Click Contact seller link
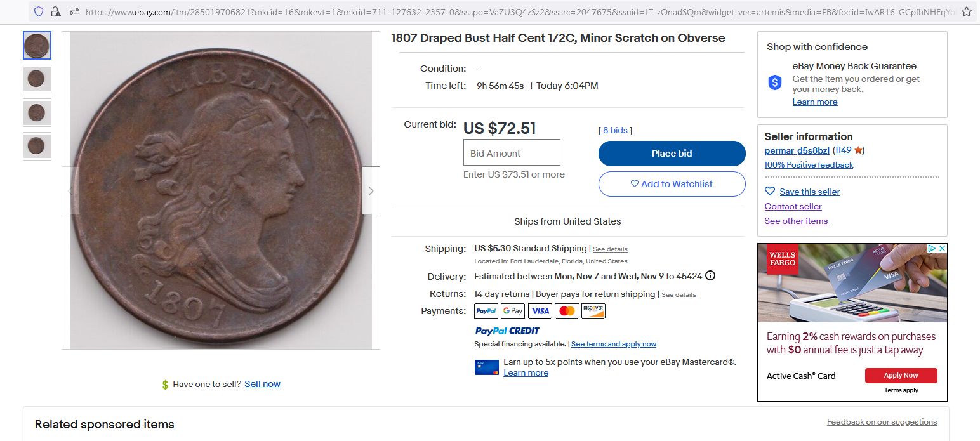 click(793, 206)
